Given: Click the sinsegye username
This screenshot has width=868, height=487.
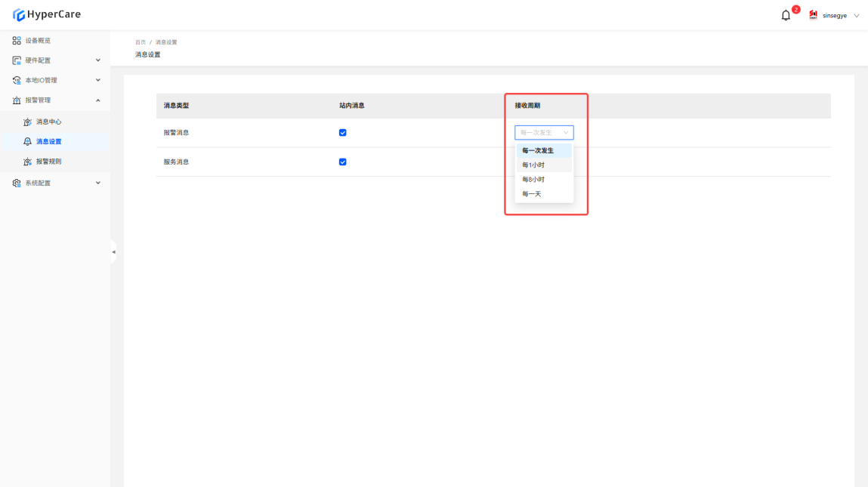Looking at the screenshot, I should (834, 16).
